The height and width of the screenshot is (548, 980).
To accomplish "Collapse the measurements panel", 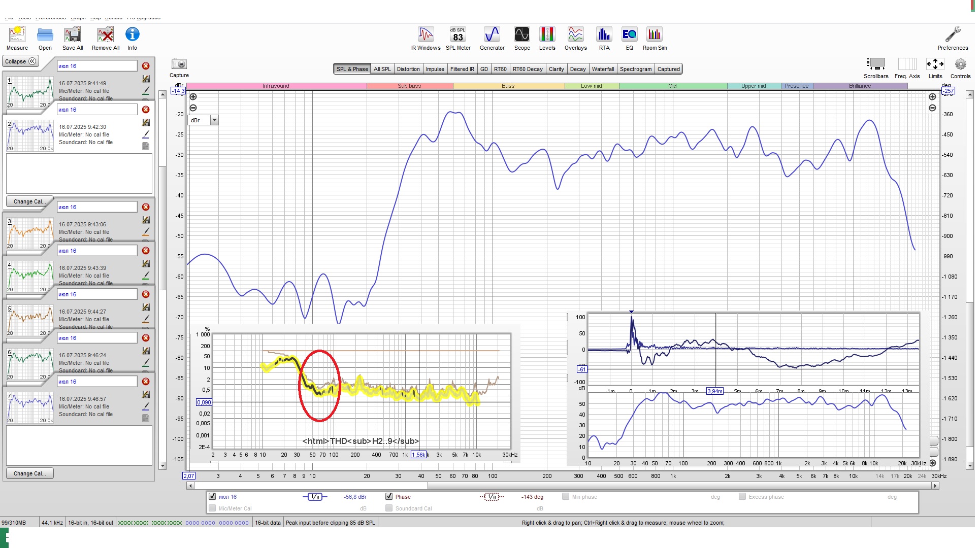I will 21,61.
